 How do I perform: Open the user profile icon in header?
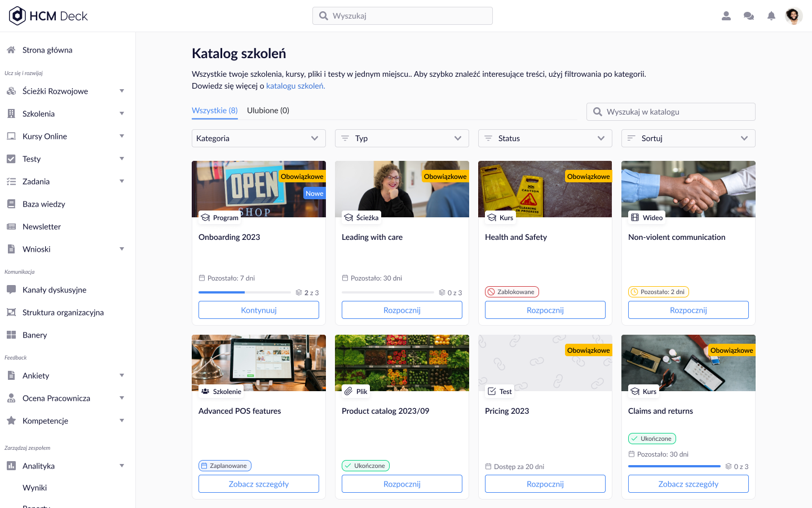[x=726, y=16]
